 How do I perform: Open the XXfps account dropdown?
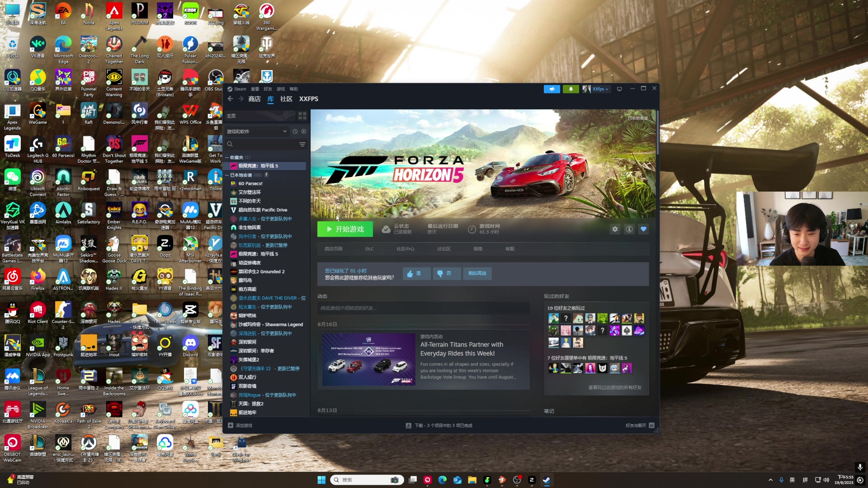coord(596,89)
